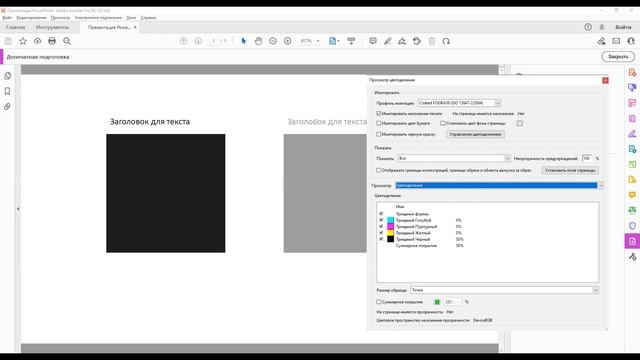Viewport: 640px width, 360px height.
Task: Select the arrow selection tool
Action: coord(244,41)
